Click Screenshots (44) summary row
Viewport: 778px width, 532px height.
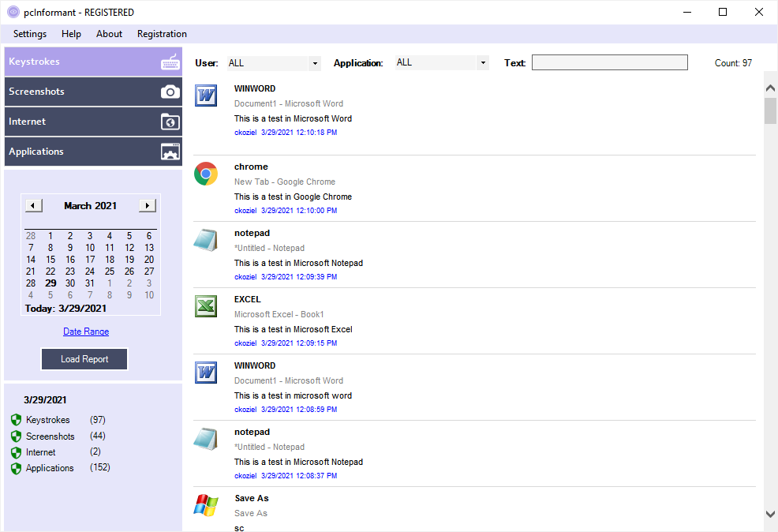coord(58,436)
